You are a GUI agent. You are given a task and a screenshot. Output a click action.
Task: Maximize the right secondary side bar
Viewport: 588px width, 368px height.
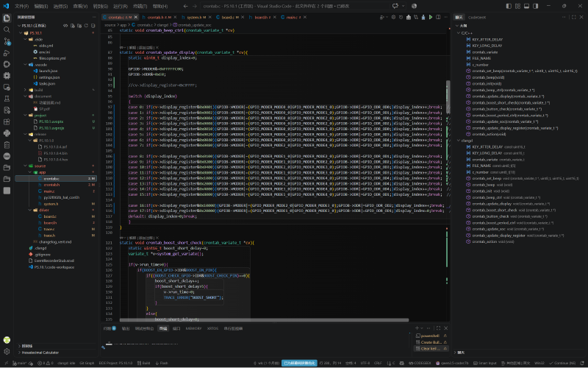tap(574, 17)
